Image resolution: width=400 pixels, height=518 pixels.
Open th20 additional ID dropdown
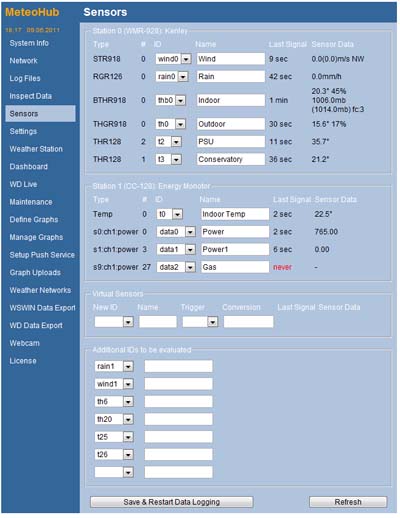[114, 420]
